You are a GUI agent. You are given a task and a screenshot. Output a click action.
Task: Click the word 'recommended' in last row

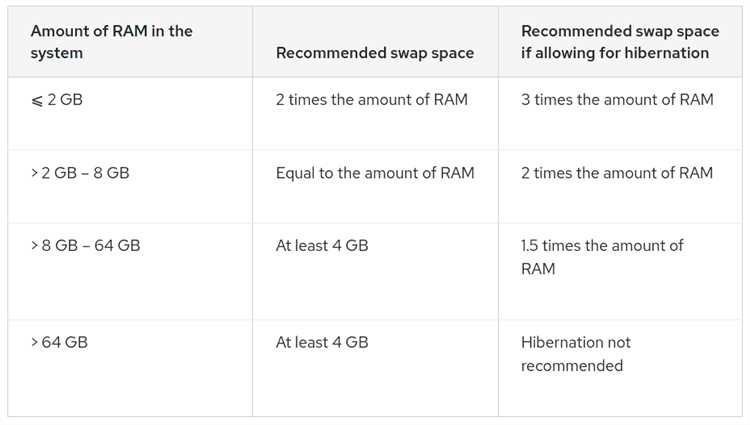(x=572, y=366)
